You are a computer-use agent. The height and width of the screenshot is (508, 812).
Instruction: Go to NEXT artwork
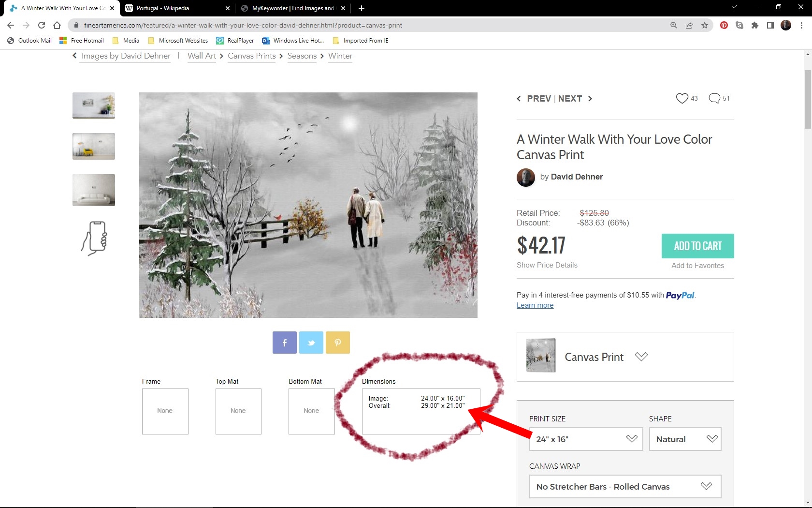pos(575,99)
